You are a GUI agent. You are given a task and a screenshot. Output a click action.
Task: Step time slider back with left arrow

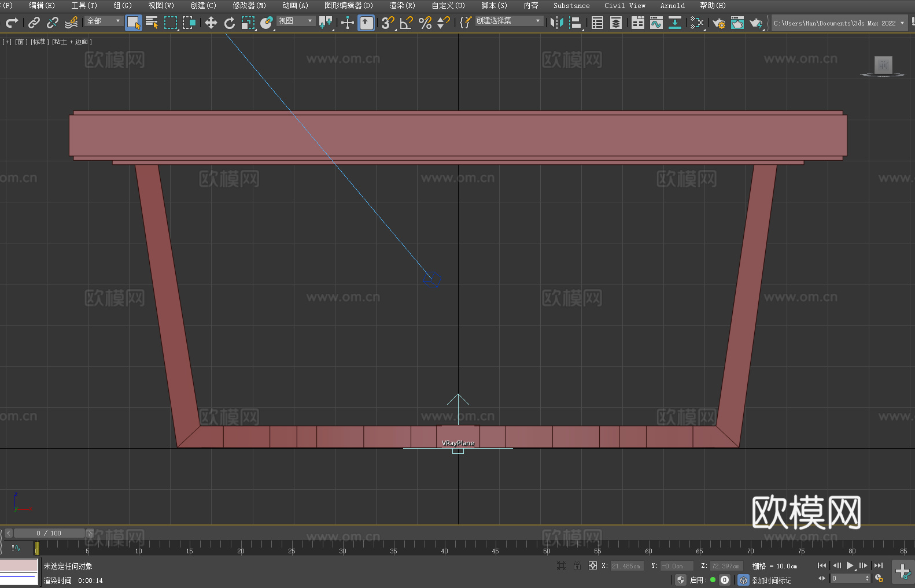8,533
